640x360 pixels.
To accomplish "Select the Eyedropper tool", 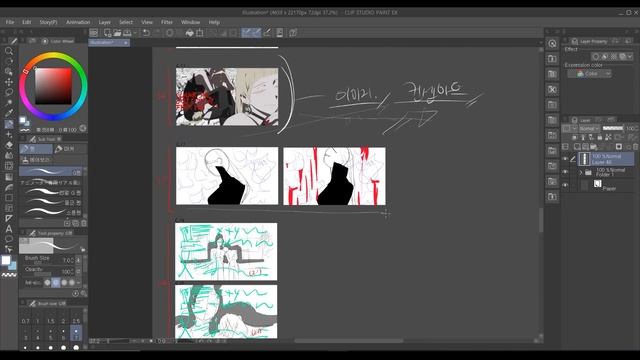I will [x=9, y=113].
